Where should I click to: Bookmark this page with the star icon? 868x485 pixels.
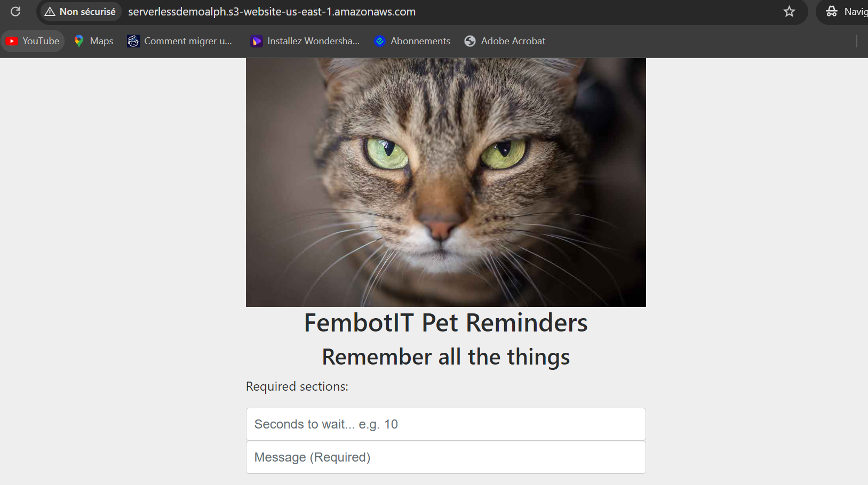[x=789, y=11]
